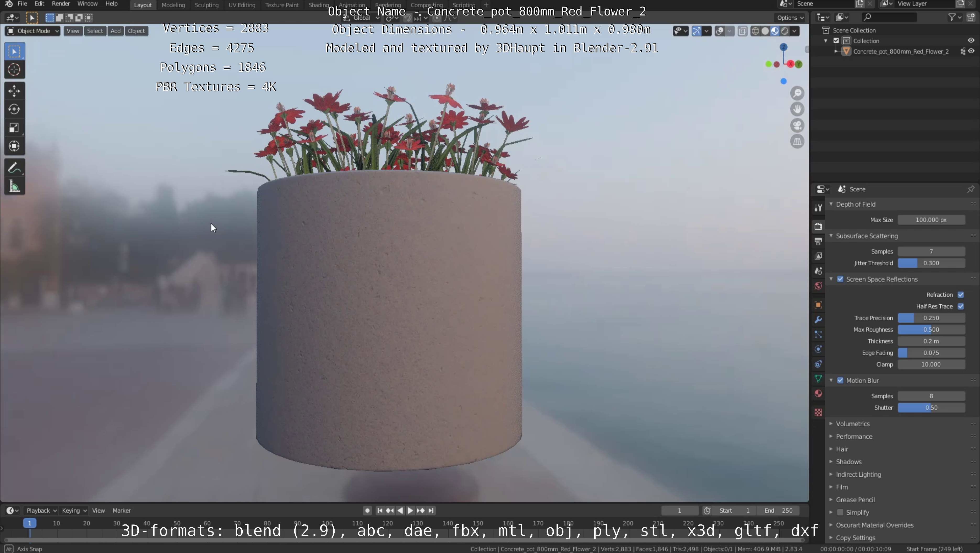Click the zoom view magnifier icon
This screenshot has width=980, height=553.
click(x=797, y=93)
